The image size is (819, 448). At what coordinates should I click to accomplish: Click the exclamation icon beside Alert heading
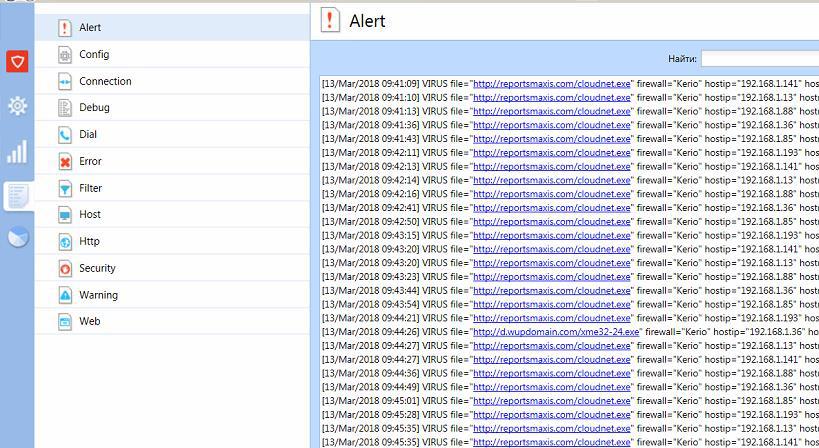(330, 20)
